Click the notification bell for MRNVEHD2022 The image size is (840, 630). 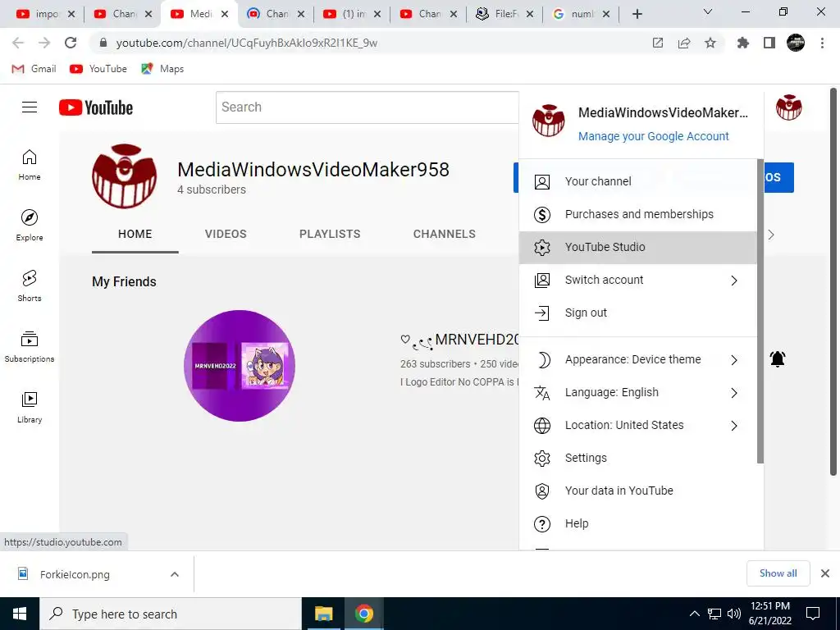(778, 359)
